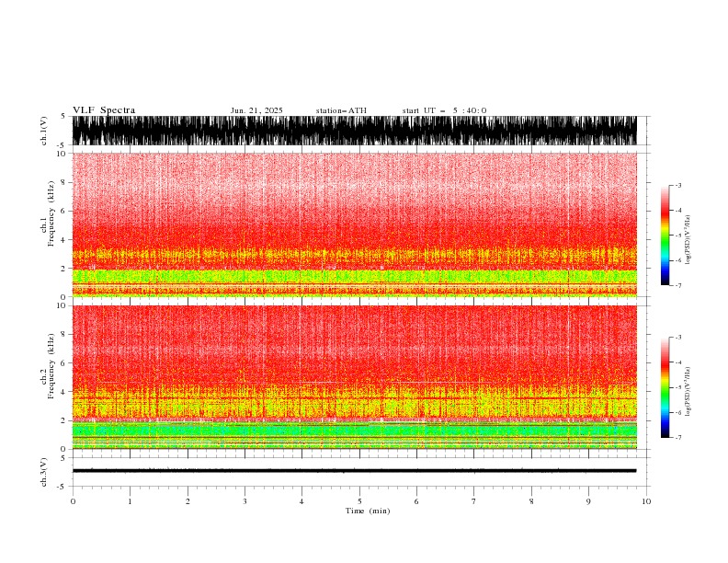The width and height of the screenshot is (728, 563).
Task: Click the color bar beside the ch.1 spectrogram
Action: coord(665,235)
